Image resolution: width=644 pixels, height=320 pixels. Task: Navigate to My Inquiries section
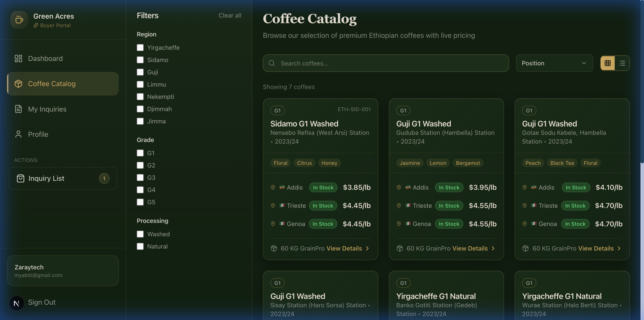(x=47, y=109)
